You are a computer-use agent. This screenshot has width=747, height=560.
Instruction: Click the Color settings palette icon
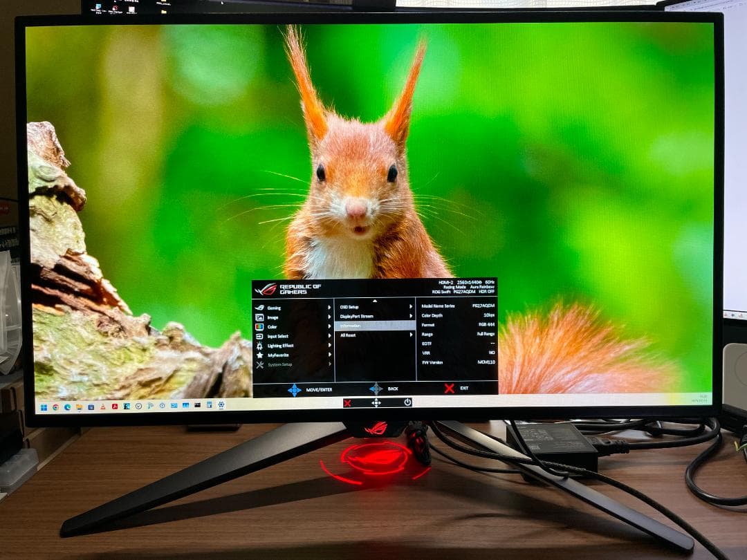[x=259, y=326]
